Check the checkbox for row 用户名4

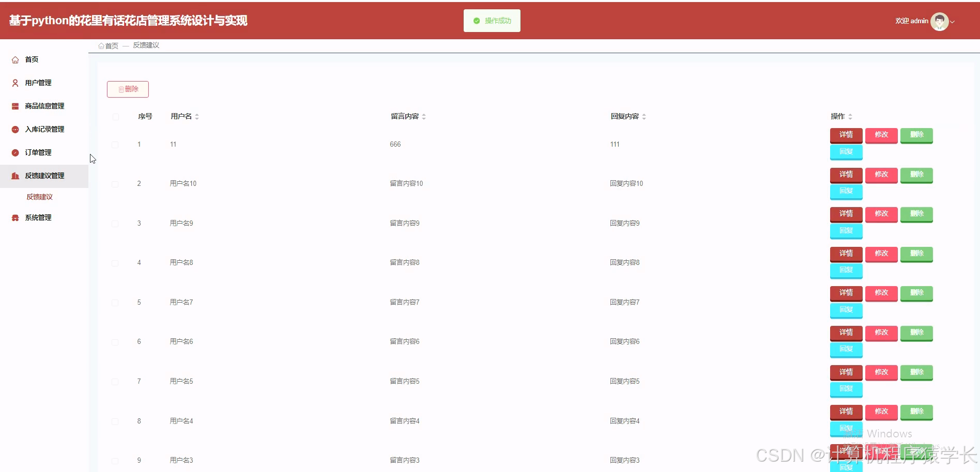[115, 421]
